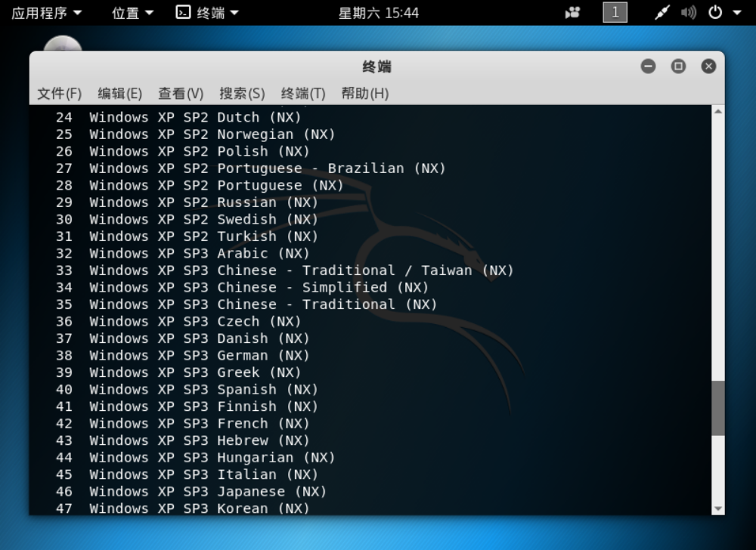Click line 39 SP3 Greek

178,372
